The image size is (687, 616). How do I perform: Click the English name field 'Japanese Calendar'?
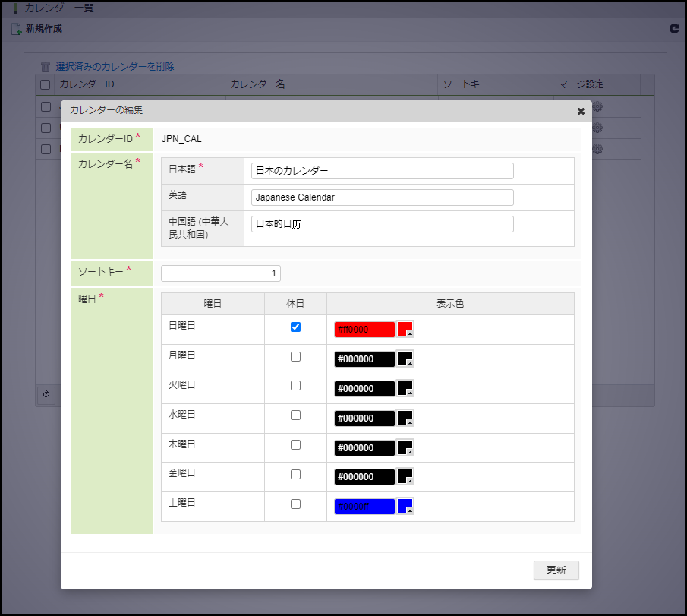point(382,197)
